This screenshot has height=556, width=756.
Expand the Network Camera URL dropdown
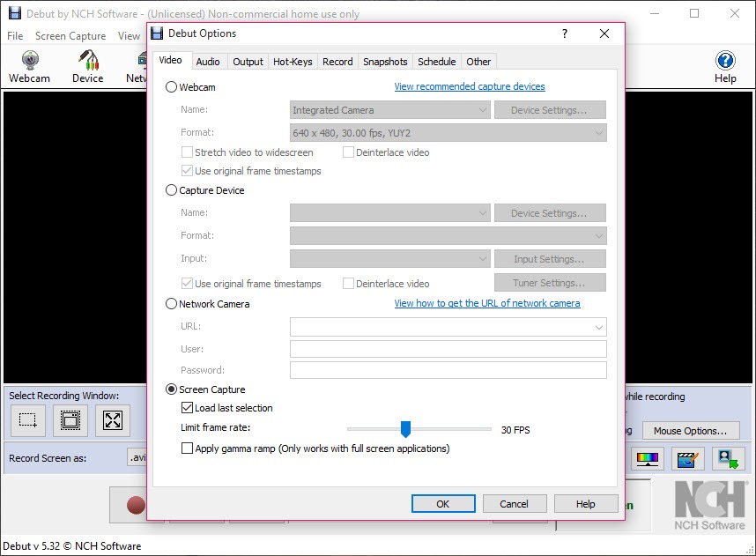599,327
